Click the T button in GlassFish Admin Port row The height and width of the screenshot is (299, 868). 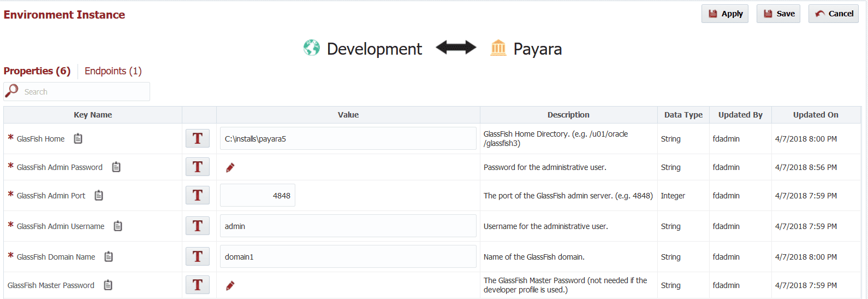[198, 196]
